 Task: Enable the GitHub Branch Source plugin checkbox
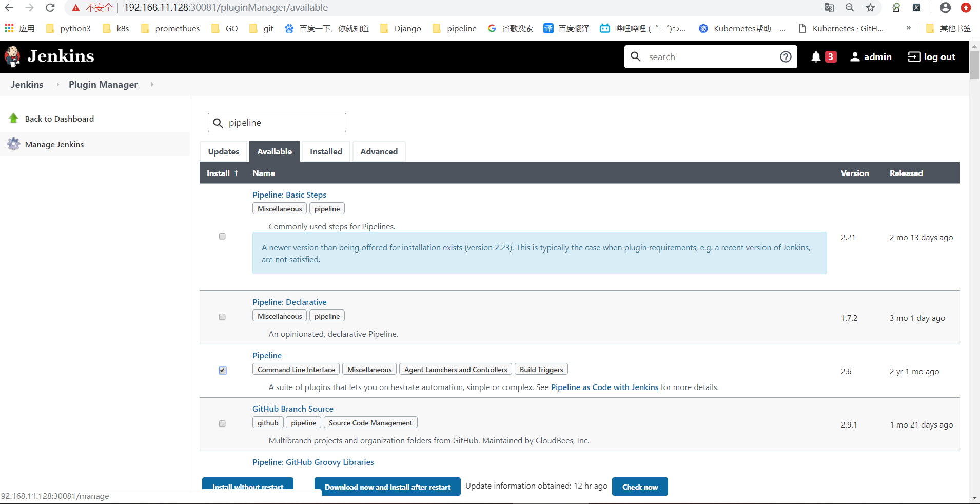point(222,423)
